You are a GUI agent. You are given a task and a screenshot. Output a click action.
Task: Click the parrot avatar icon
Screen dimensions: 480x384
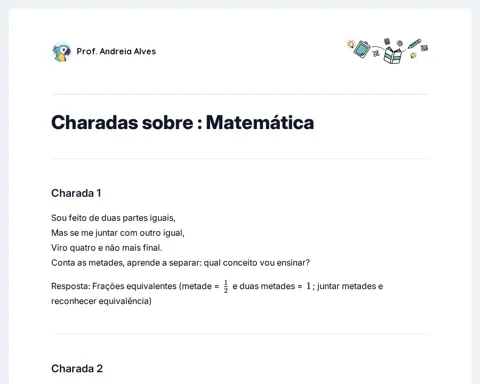62,52
